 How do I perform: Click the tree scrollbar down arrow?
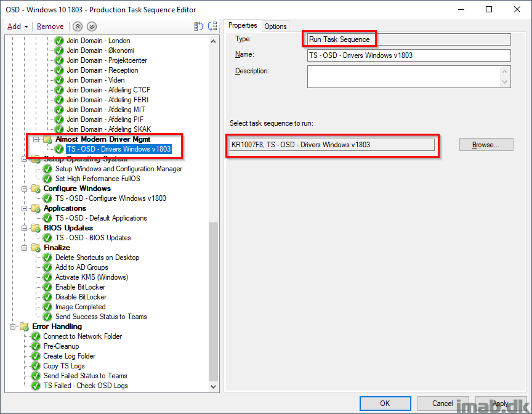pyautogui.click(x=213, y=386)
